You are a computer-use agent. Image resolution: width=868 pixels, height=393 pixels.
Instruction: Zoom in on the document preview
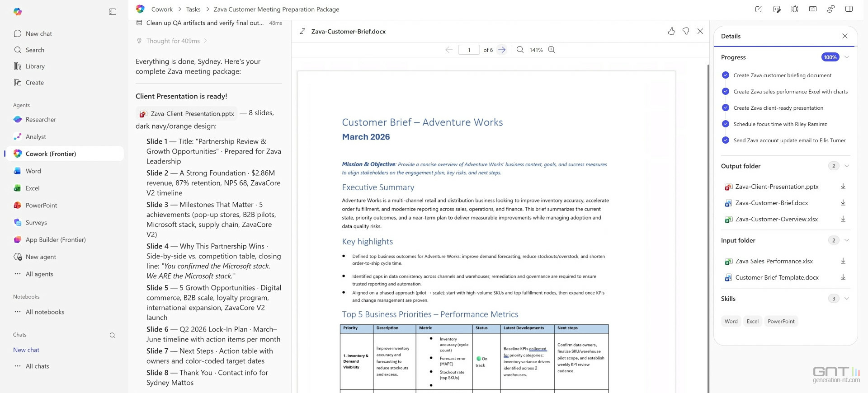(x=552, y=50)
